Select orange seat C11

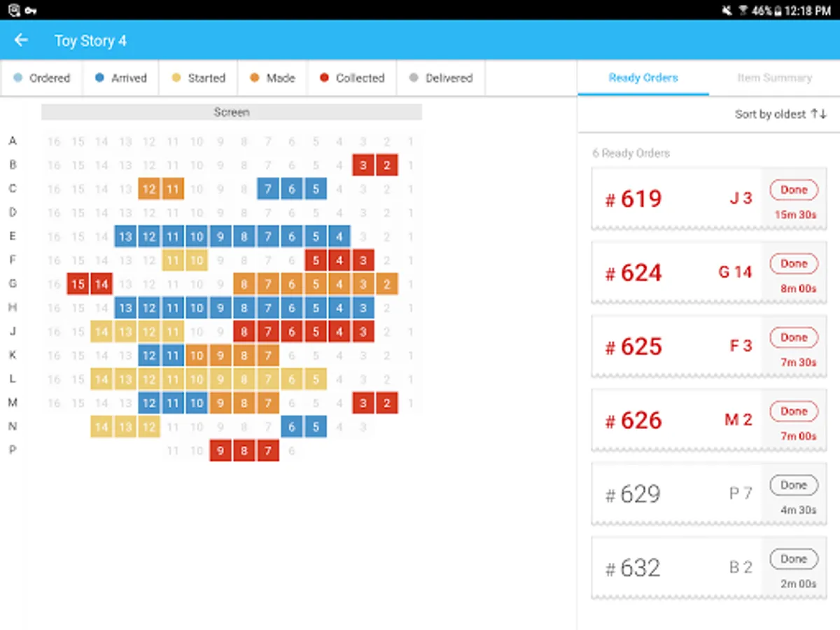(173, 189)
